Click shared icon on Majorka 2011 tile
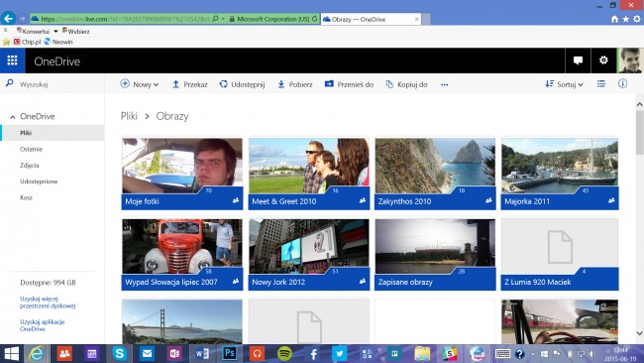 pos(611,200)
